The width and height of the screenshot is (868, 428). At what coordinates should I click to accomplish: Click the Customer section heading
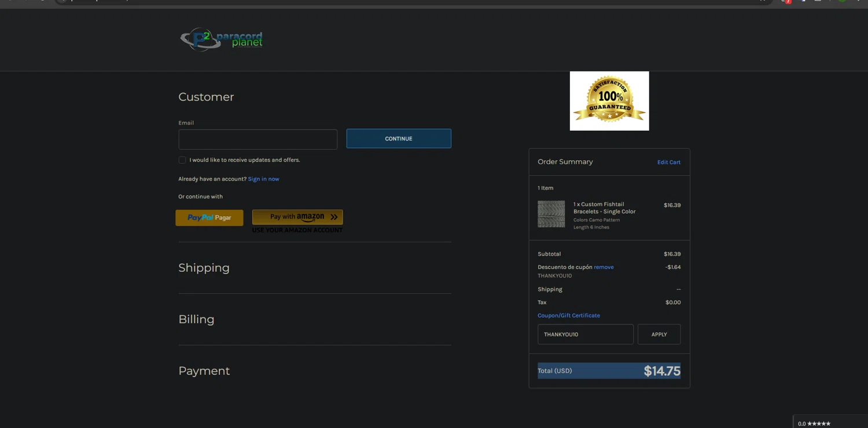click(x=206, y=97)
